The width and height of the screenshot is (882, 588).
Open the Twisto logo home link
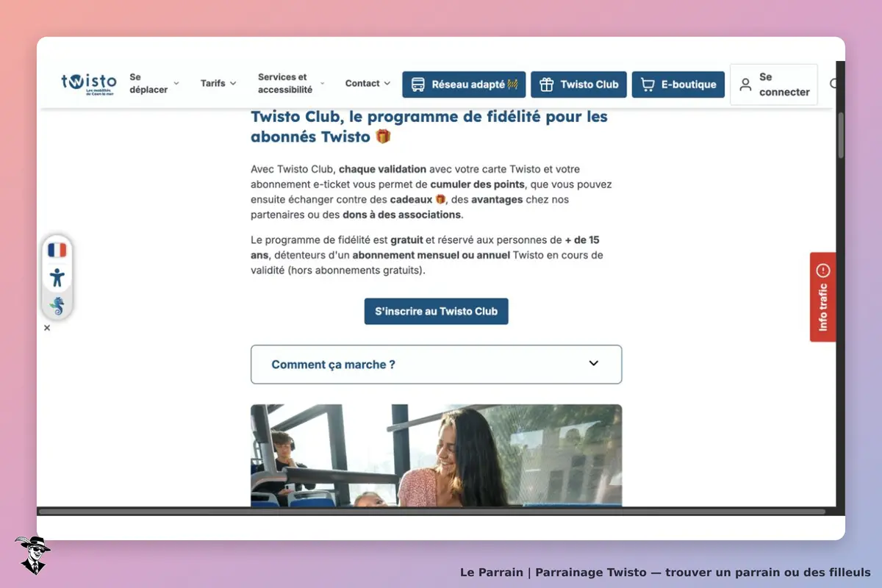89,85
